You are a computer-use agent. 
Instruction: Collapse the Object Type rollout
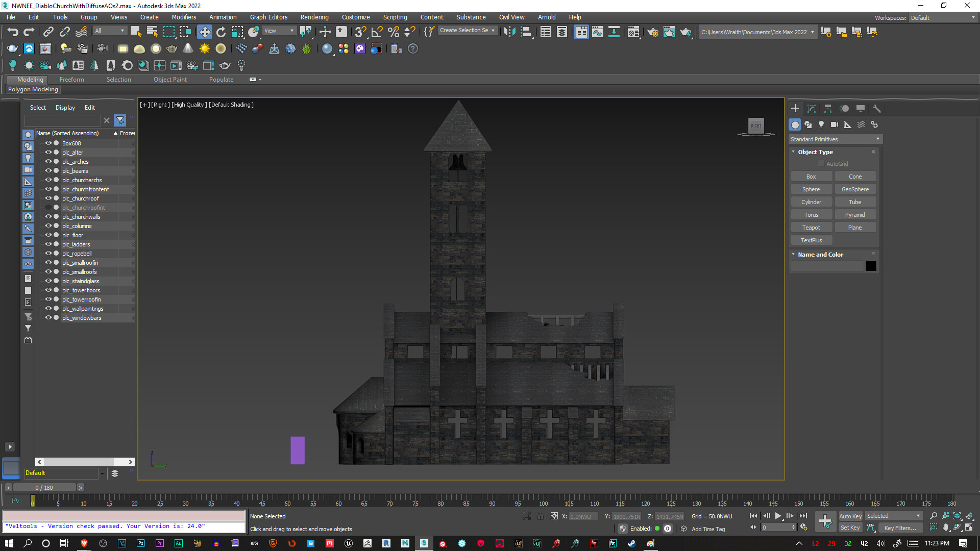(x=815, y=152)
